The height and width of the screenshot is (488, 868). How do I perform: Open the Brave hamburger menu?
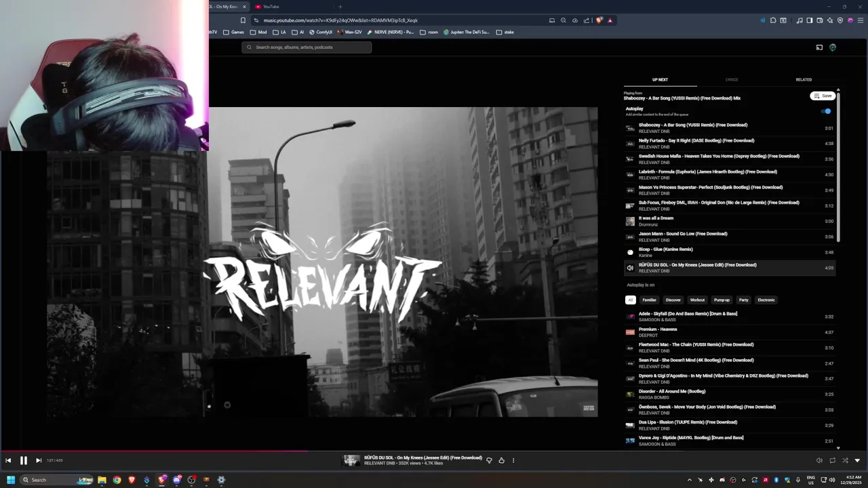(860, 20)
